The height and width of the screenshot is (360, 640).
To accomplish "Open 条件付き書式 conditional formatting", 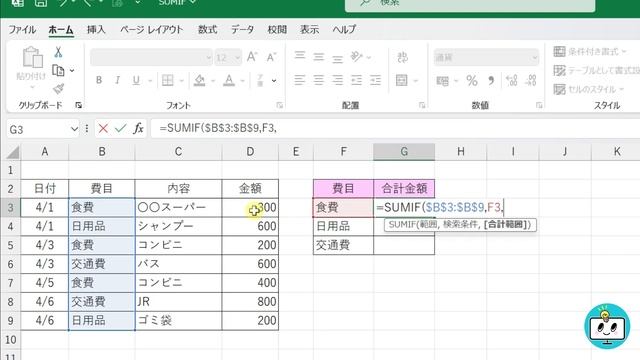I will (x=590, y=52).
